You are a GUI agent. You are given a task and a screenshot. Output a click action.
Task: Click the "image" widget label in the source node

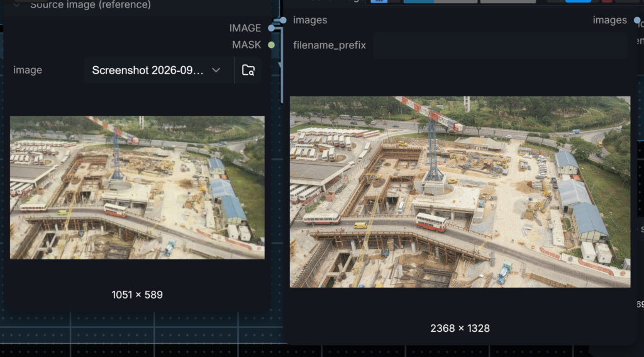[x=28, y=71]
